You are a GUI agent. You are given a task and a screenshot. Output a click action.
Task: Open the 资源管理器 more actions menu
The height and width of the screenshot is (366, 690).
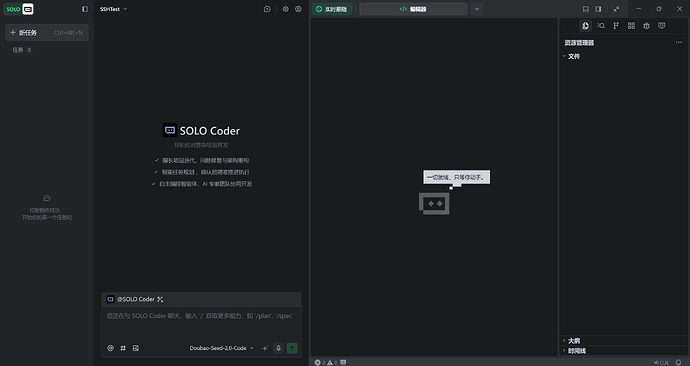(x=679, y=43)
